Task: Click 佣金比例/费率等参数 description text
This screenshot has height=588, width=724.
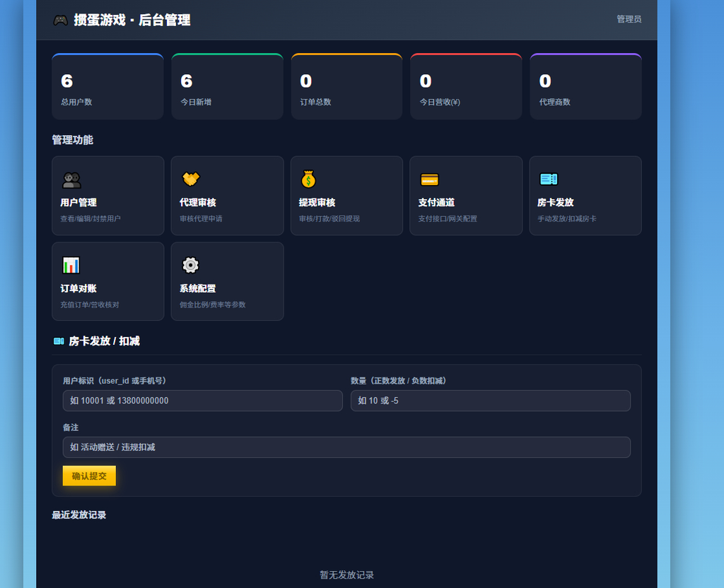Action: click(x=212, y=305)
